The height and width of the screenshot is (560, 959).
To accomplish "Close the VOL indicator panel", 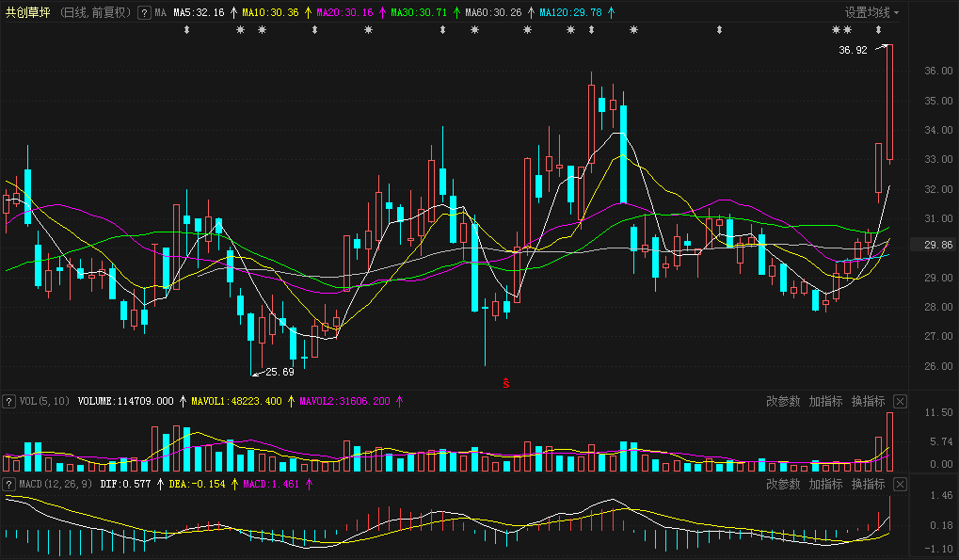I will point(900,402).
